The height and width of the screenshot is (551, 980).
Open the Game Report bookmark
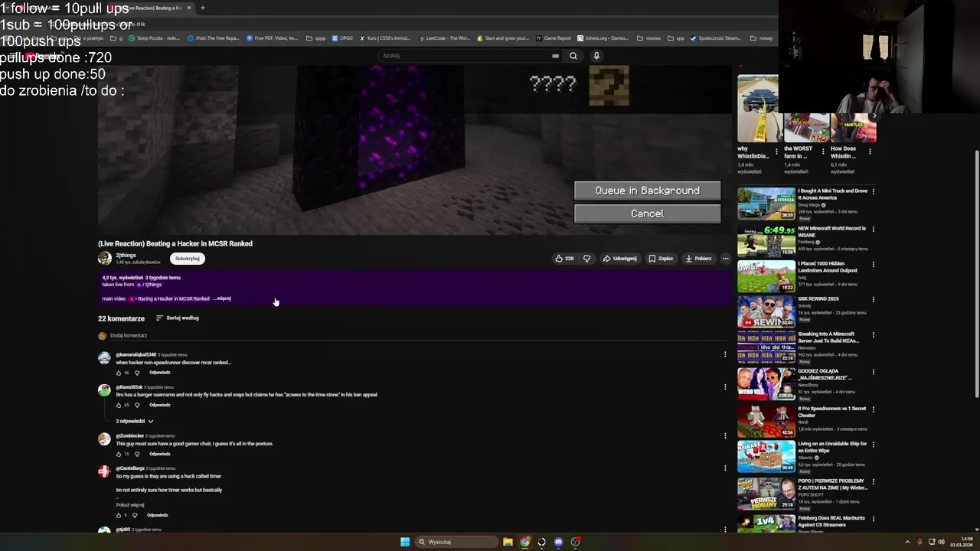pyautogui.click(x=554, y=38)
